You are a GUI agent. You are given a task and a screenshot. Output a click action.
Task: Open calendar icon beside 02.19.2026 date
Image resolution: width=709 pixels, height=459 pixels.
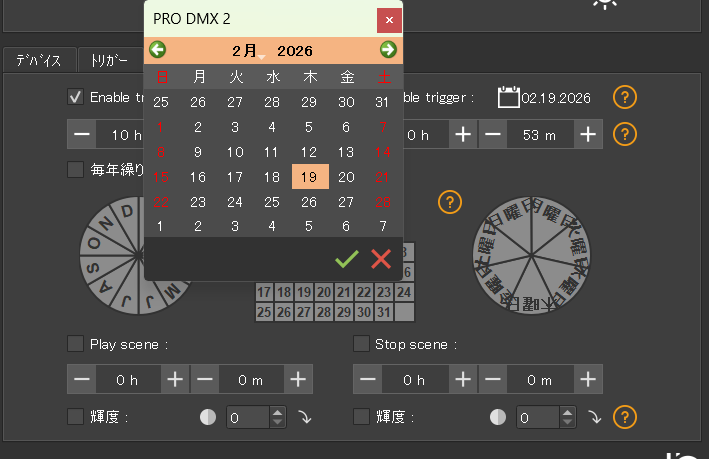508,97
